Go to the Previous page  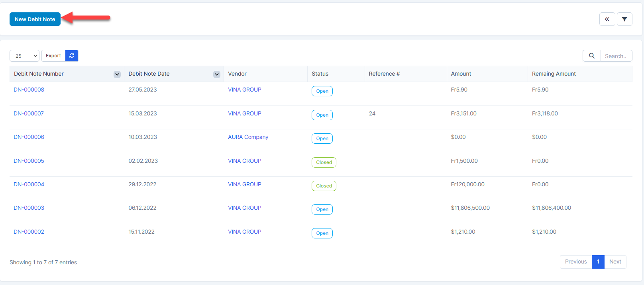tap(575, 262)
